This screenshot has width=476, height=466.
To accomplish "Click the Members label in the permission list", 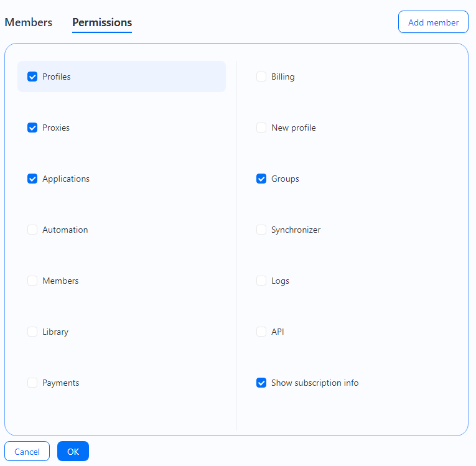I will (60, 281).
